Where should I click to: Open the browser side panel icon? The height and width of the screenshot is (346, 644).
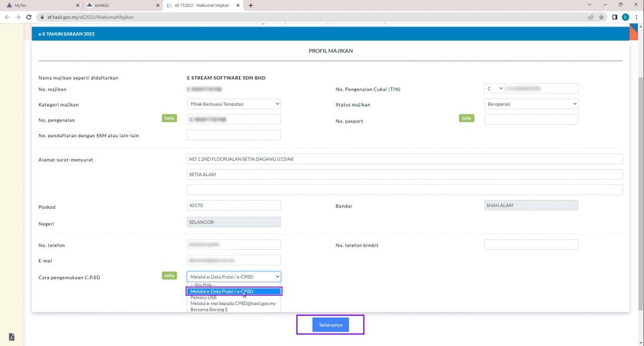click(x=614, y=17)
